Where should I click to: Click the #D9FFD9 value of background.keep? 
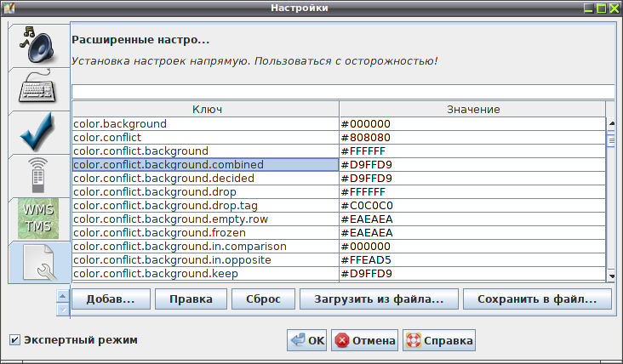tap(472, 274)
